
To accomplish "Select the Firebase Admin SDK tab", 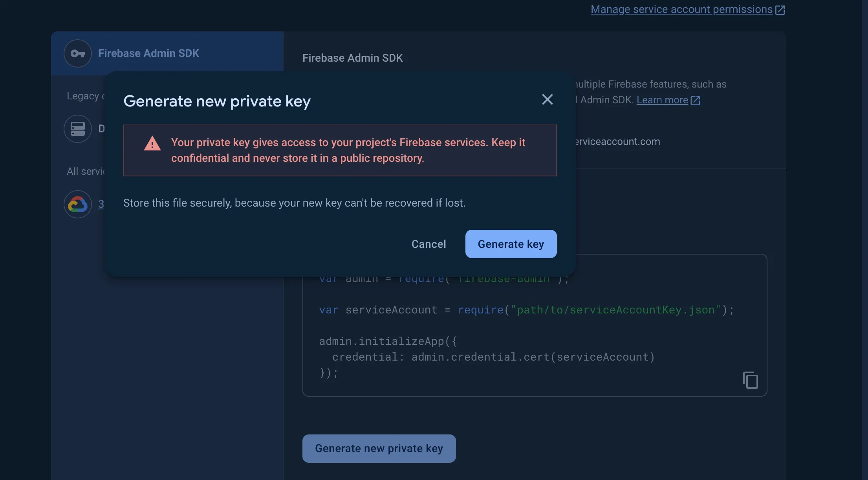I will pyautogui.click(x=167, y=53).
